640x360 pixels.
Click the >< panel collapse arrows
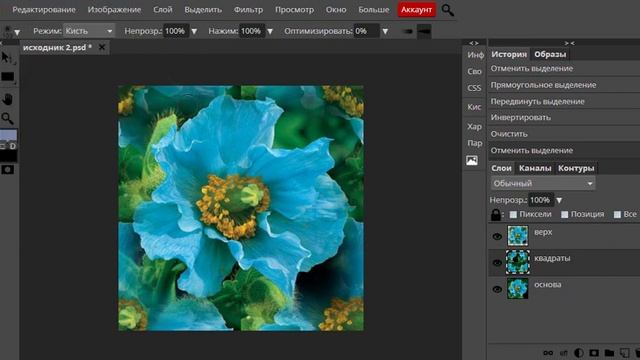tap(569, 43)
